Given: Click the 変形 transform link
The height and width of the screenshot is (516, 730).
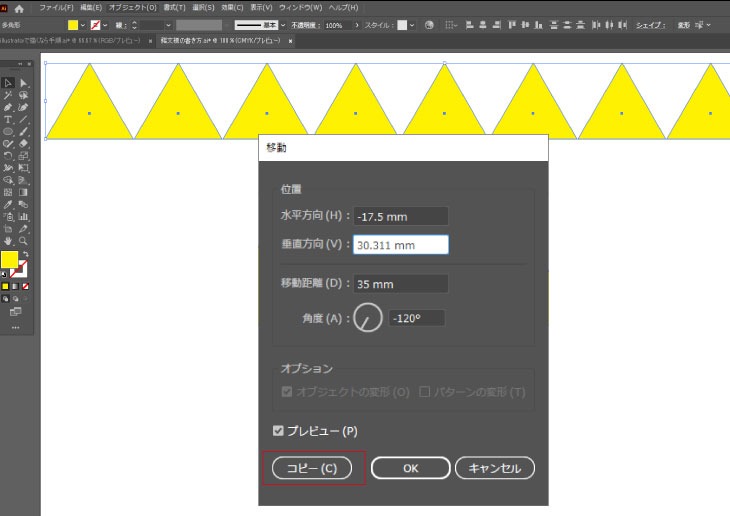Looking at the screenshot, I should [683, 25].
